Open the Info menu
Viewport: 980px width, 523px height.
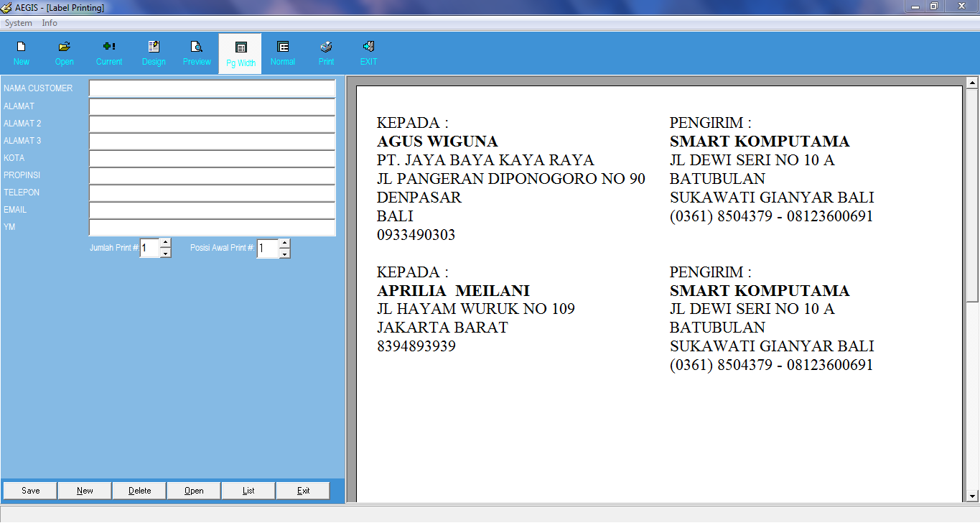pos(49,22)
